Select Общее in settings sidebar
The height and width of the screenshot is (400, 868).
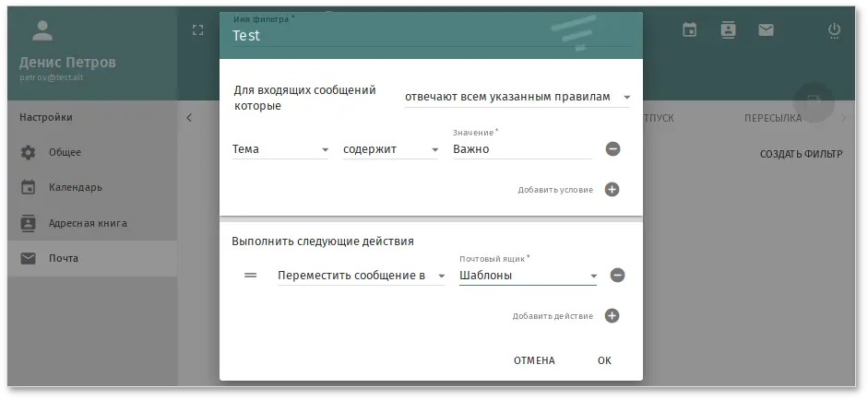(92, 152)
